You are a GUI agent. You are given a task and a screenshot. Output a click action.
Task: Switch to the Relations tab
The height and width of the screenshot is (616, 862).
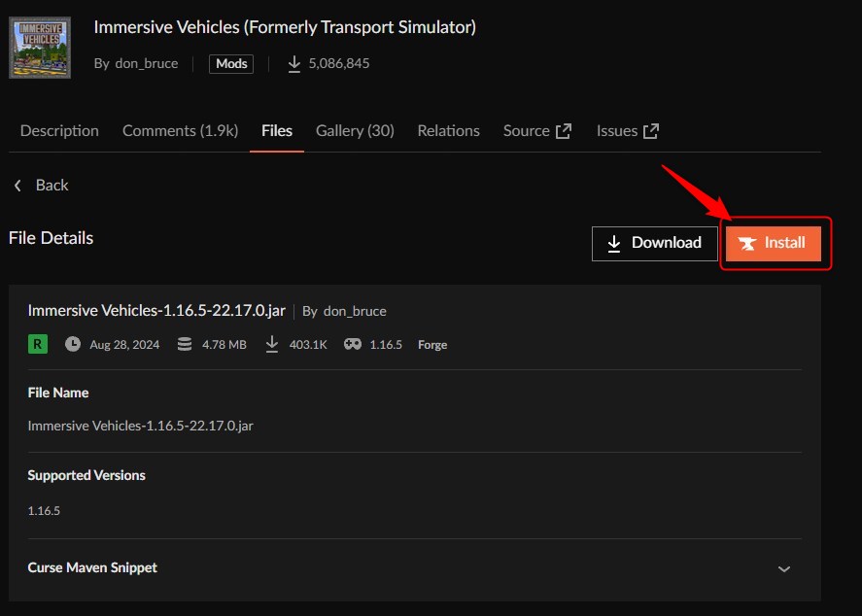pos(448,131)
